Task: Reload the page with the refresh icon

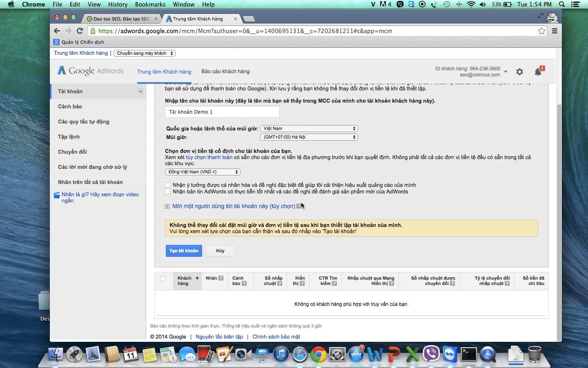Action: (80, 31)
